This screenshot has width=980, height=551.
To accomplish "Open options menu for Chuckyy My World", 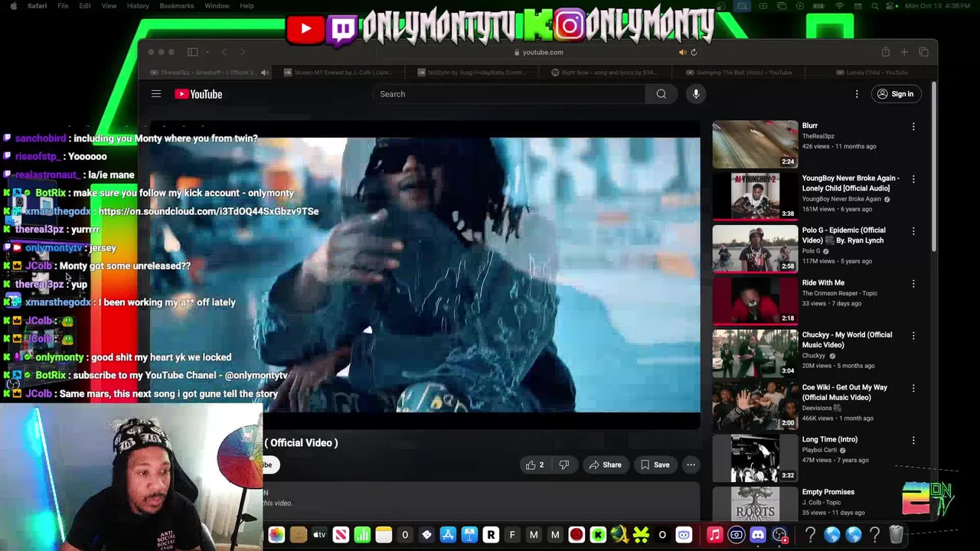I will pyautogui.click(x=913, y=336).
